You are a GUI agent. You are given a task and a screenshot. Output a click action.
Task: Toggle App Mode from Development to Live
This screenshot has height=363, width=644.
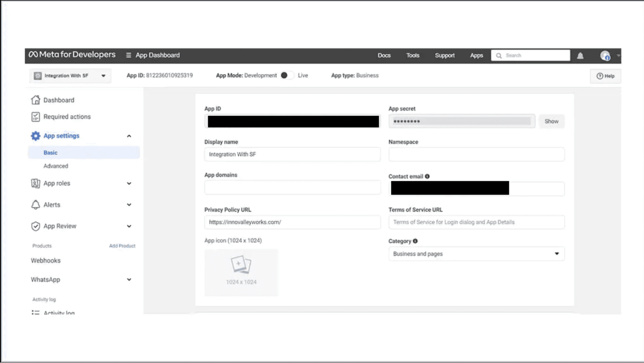(x=287, y=75)
